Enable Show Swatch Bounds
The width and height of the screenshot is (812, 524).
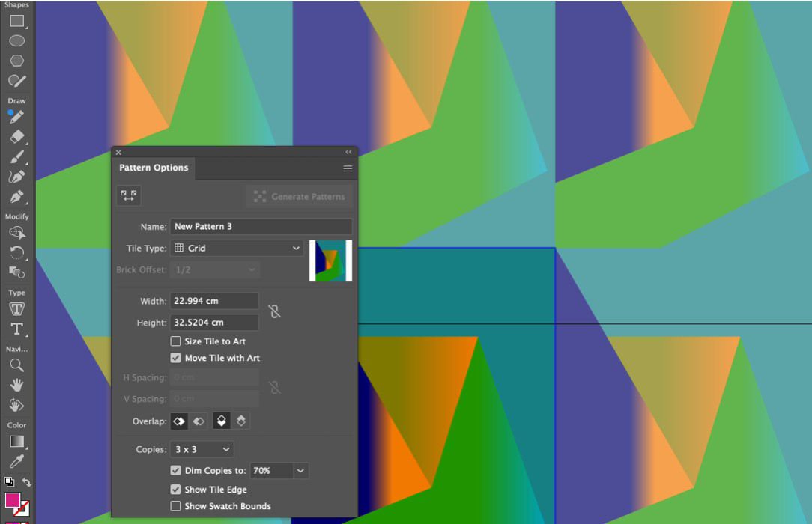(176, 506)
